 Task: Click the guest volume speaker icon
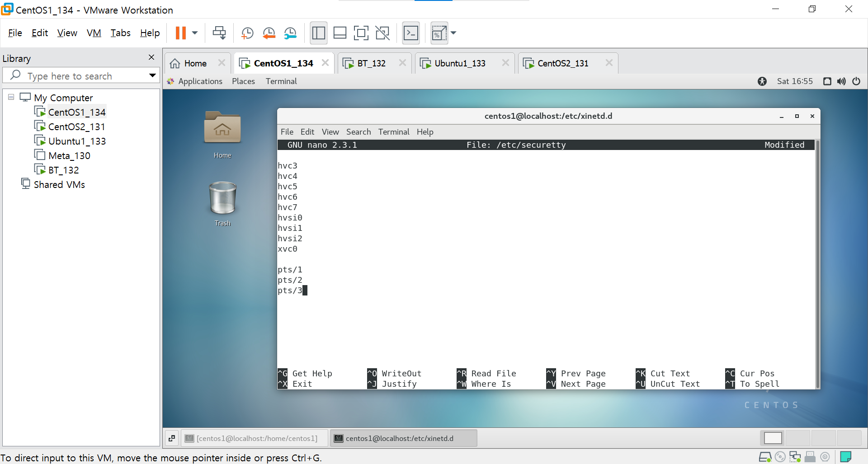tap(841, 81)
